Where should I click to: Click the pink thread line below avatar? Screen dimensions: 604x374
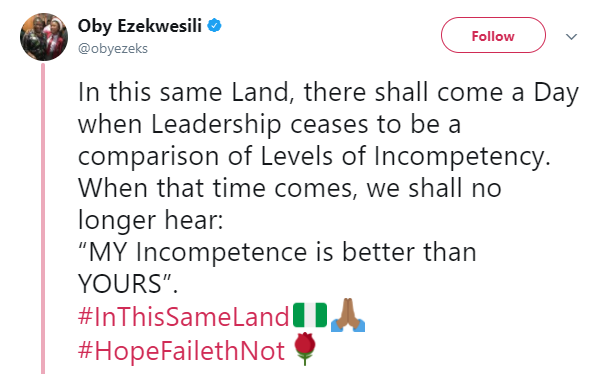(x=43, y=218)
